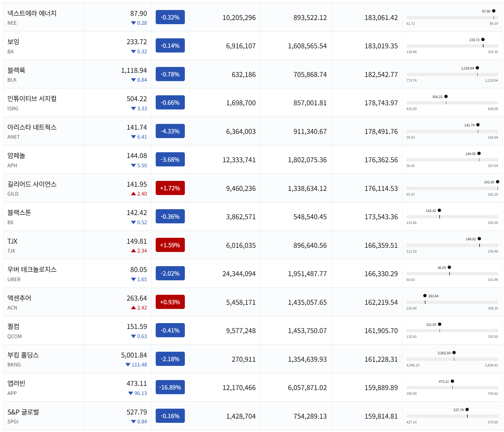
Task: Select the 블랙록 stock name
Action: (x=16, y=70)
